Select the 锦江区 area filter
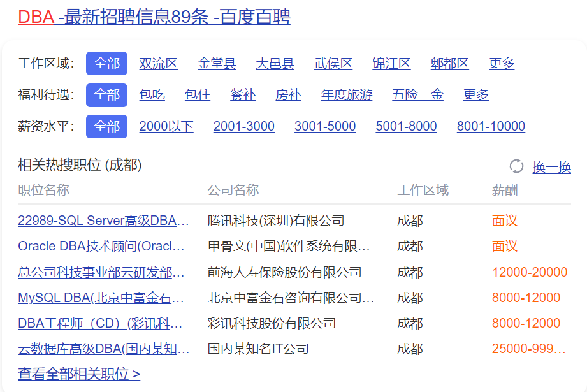Screen dimensions: 587x392 [x=391, y=64]
